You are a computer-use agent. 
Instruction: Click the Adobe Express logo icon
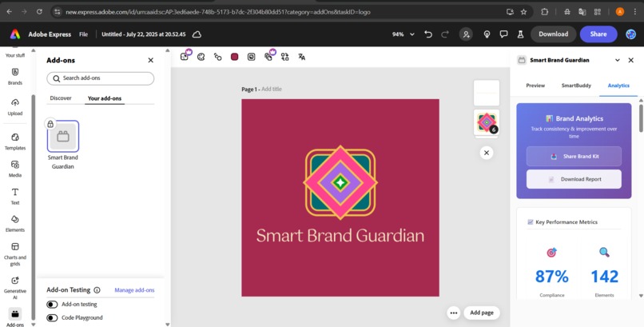[x=15, y=34]
